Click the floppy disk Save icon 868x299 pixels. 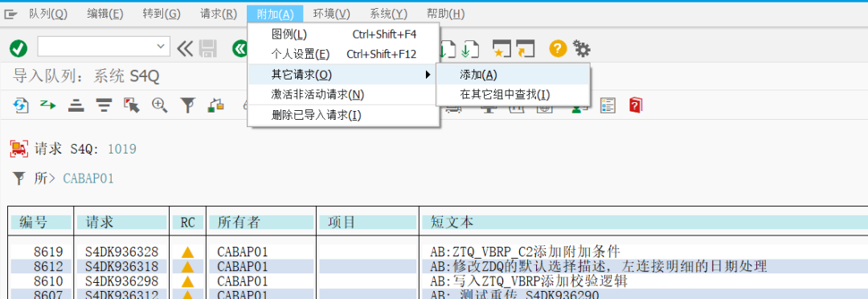coord(208,49)
